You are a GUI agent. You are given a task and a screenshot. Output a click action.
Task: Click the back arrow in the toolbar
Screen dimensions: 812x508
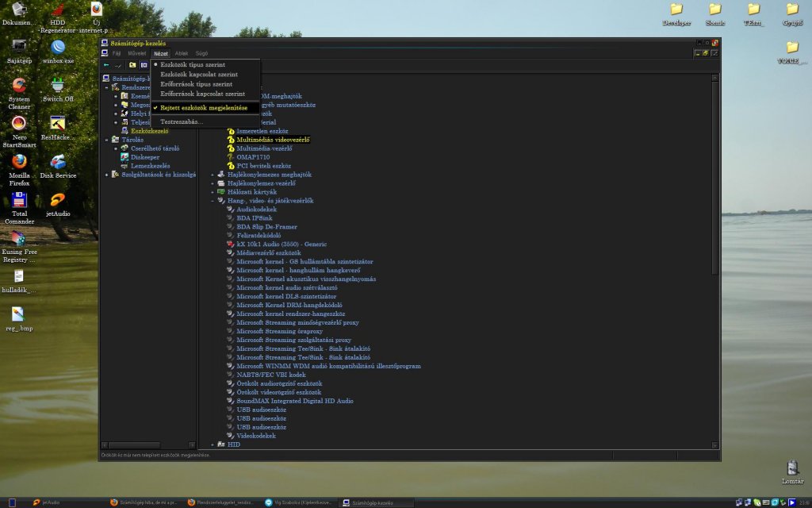106,65
